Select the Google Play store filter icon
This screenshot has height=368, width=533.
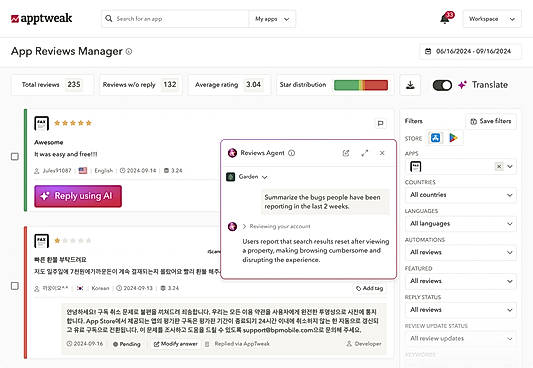pos(453,138)
